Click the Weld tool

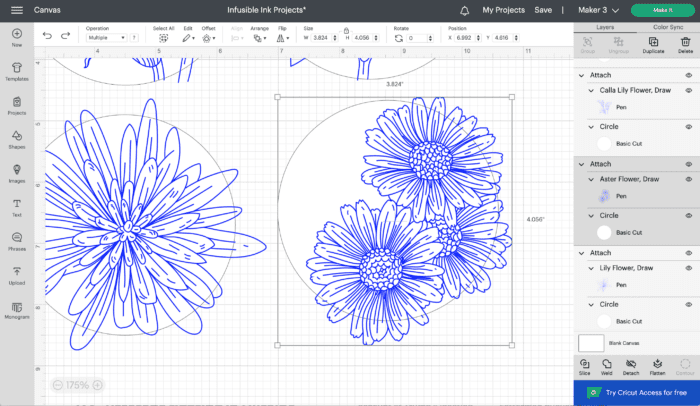coord(607,365)
